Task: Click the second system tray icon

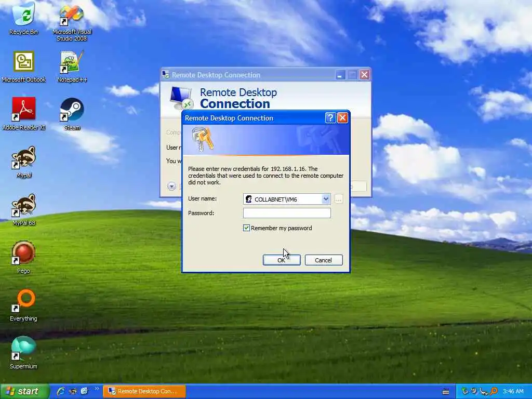Action: point(474,391)
